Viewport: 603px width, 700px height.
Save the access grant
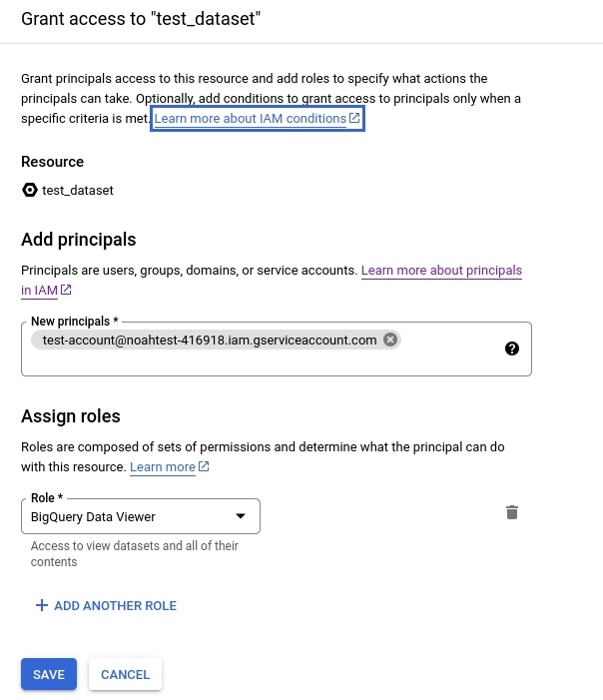[48, 674]
